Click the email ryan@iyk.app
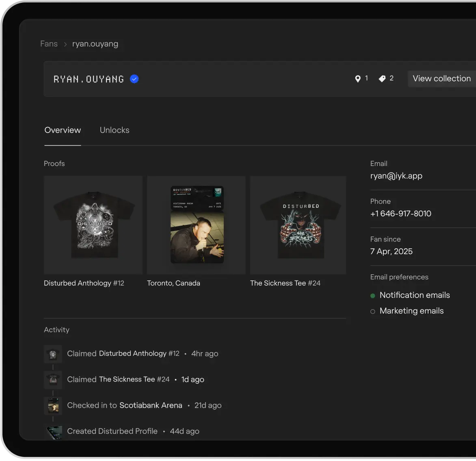Image resolution: width=476 pixels, height=461 pixels. (396, 176)
